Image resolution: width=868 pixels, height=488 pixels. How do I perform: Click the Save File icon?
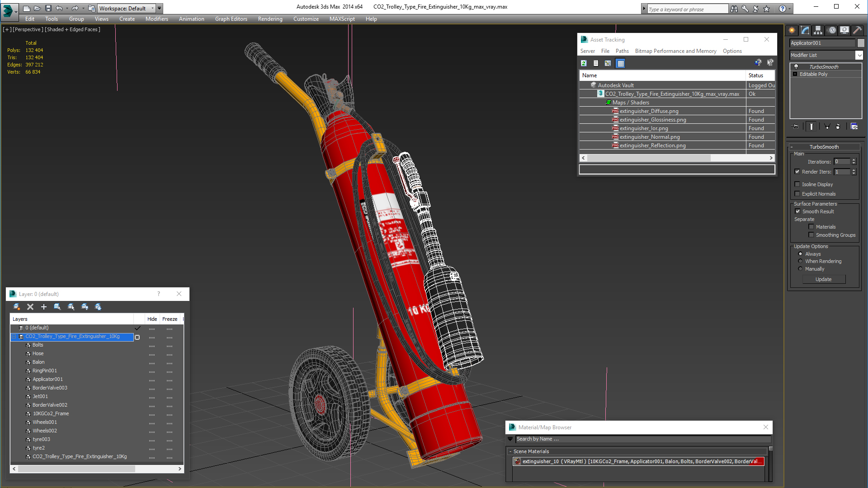point(48,8)
